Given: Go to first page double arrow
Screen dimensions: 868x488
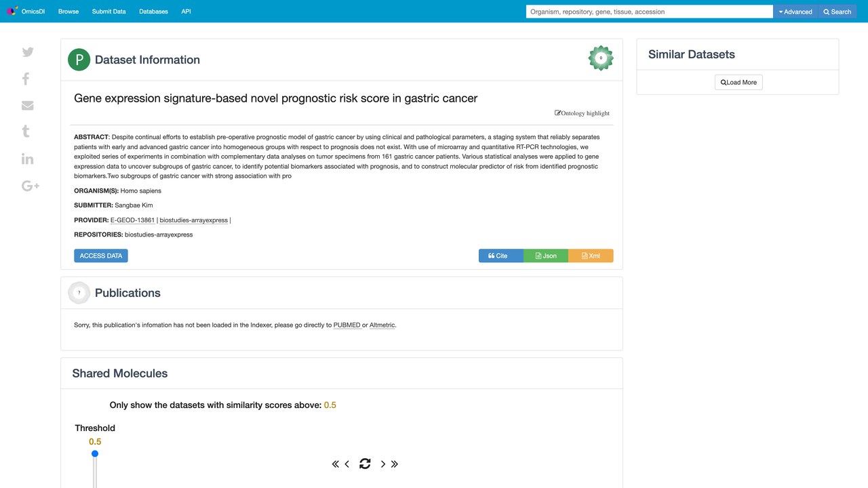Looking at the screenshot, I should [x=335, y=464].
